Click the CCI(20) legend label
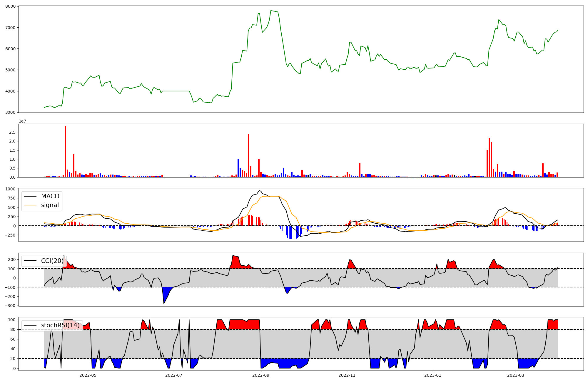The width and height of the screenshot is (588, 382). [52, 261]
